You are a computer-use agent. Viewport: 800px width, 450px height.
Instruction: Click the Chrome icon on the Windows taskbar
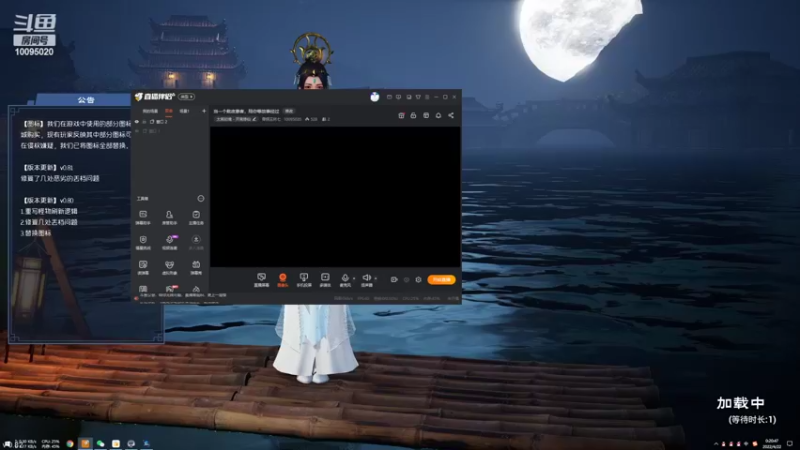point(70,444)
